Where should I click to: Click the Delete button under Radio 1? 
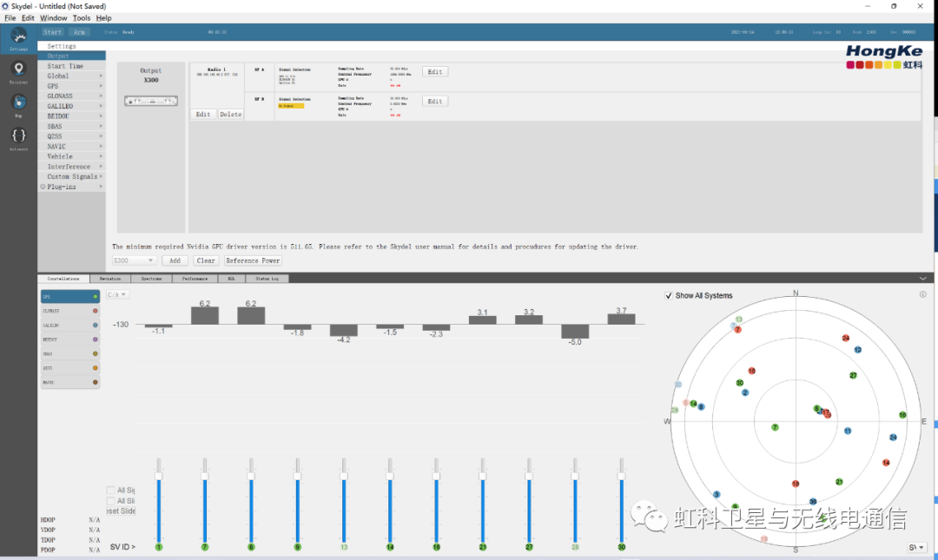230,115
